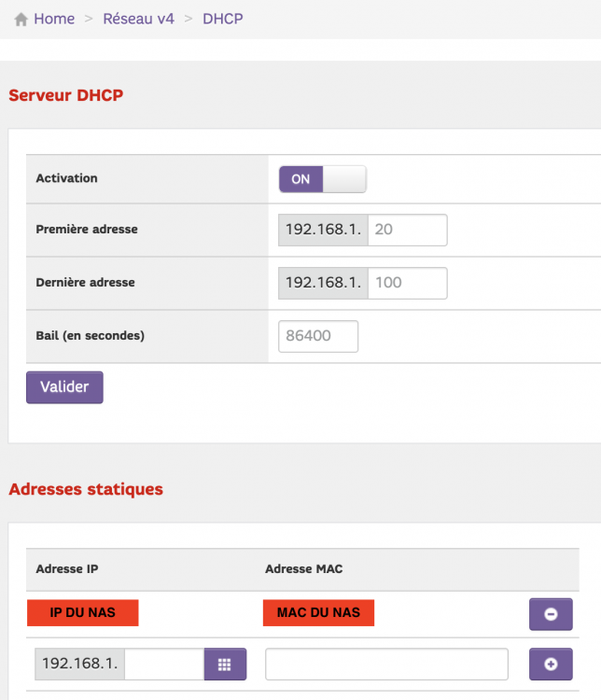
Task: Go to Réseau v4 breadcrumb
Action: click(138, 19)
